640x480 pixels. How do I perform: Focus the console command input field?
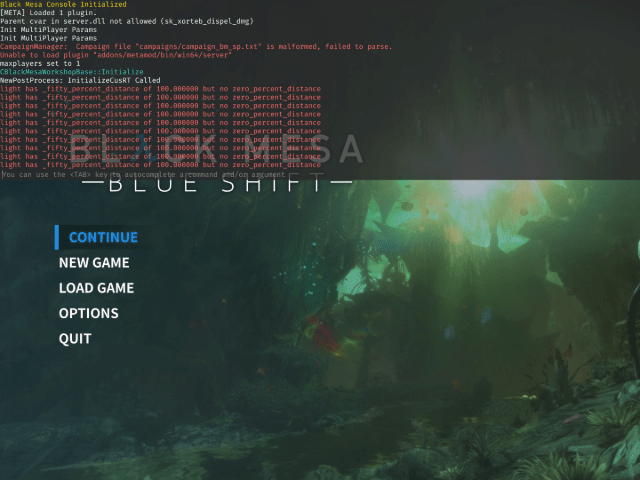click(x=320, y=175)
